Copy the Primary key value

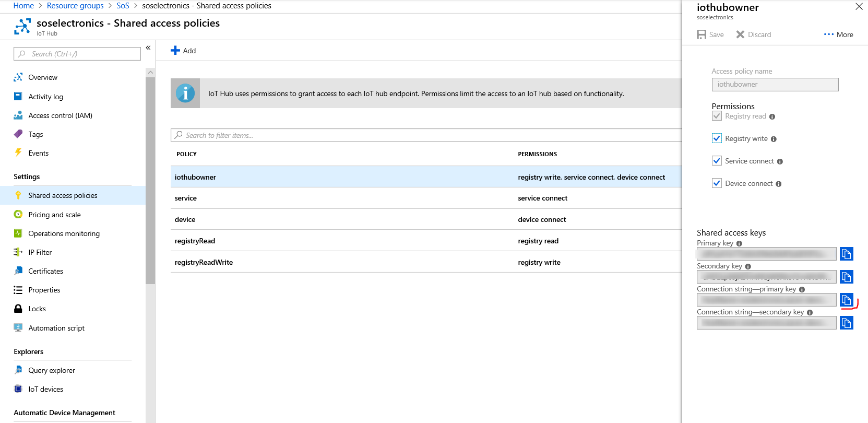tap(846, 254)
